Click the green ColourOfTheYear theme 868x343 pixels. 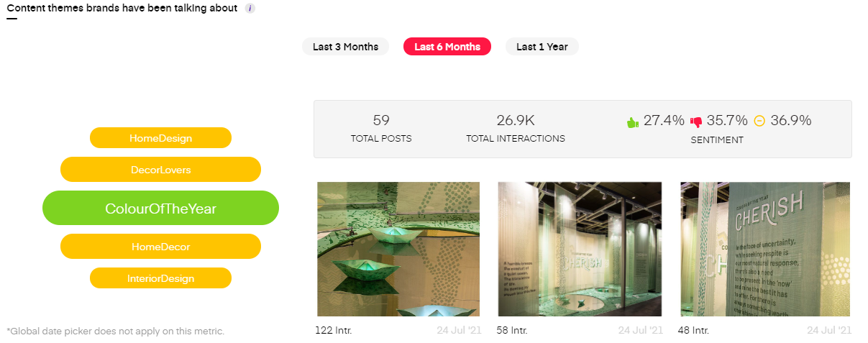click(160, 209)
